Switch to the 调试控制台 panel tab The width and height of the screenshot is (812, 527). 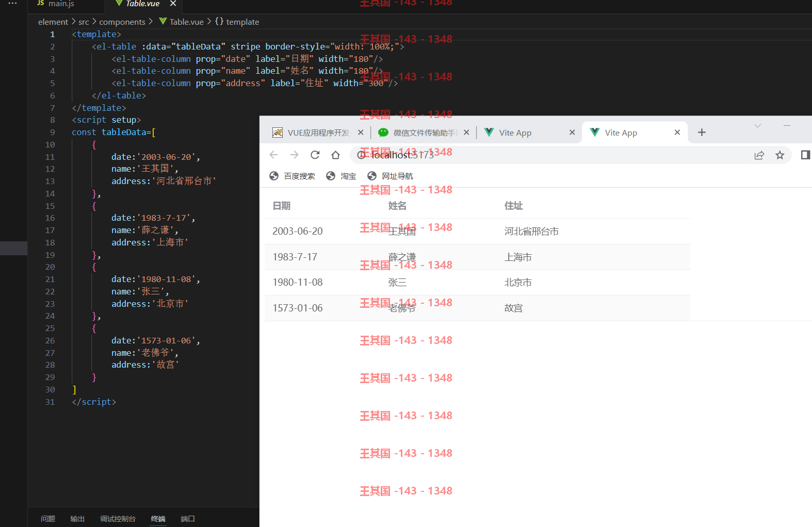pos(118,519)
